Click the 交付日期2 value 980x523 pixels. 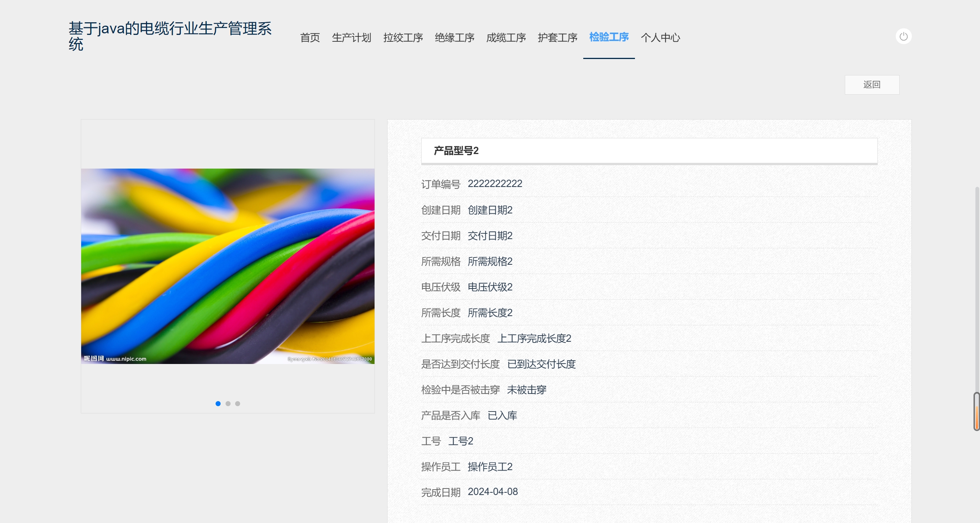tap(490, 236)
